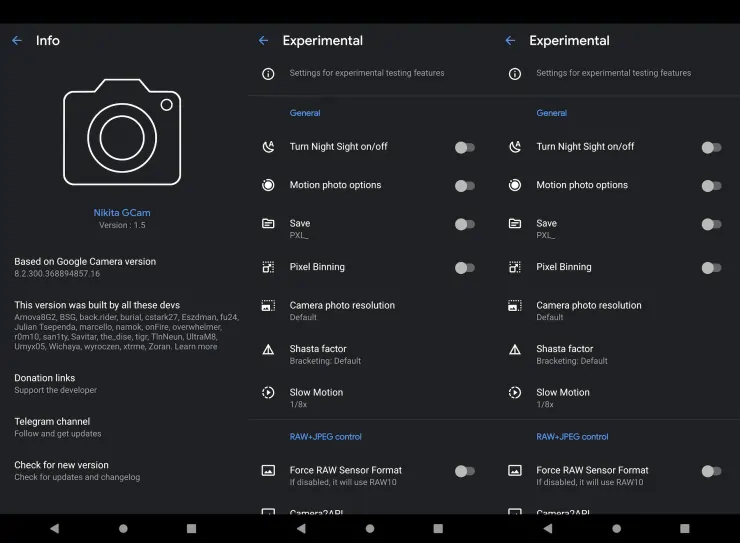Screen dimensions: 740x543
Task: Tap Night Sight moon icon in middle screen
Action: 268,147
